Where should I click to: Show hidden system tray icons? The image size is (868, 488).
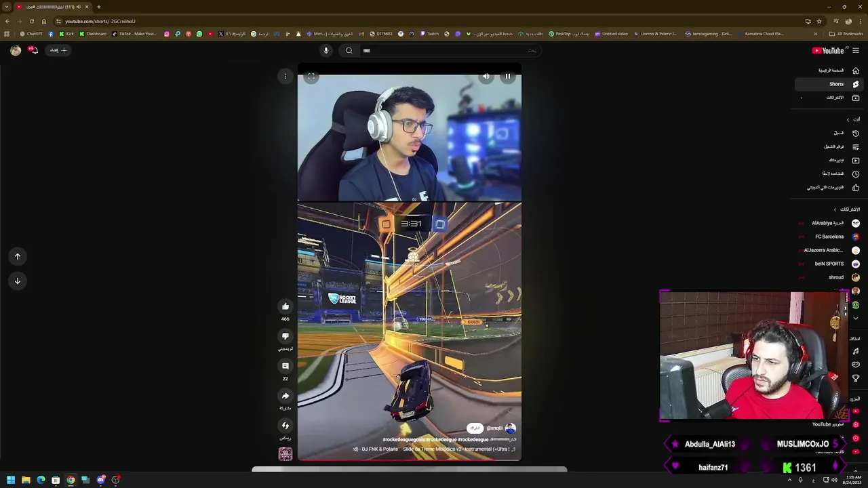789,480
